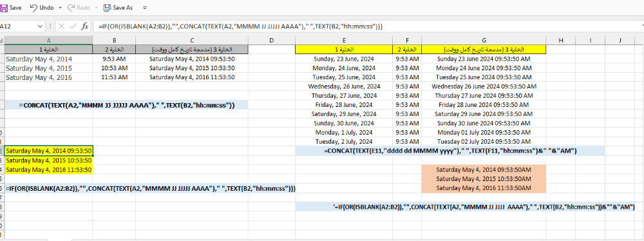This screenshot has height=241, width=644.
Task: Click orange cell Saturday May 4, 2015 10:53:50AM
Action: pos(484,178)
